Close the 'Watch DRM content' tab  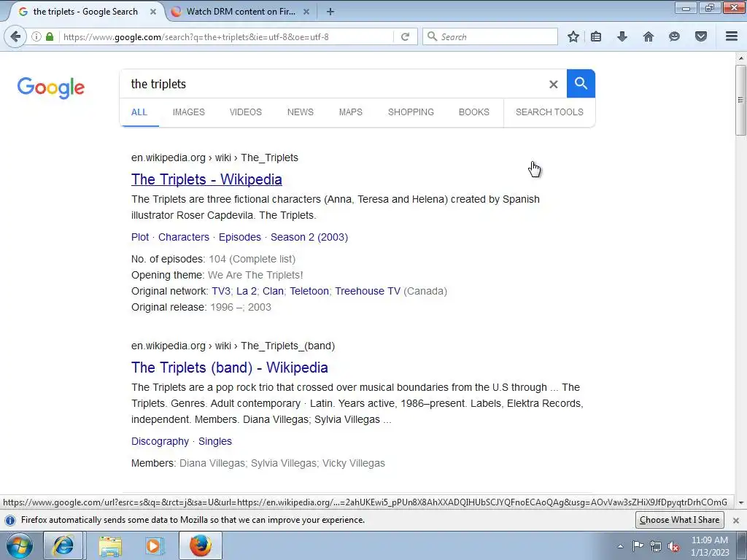coord(306,12)
